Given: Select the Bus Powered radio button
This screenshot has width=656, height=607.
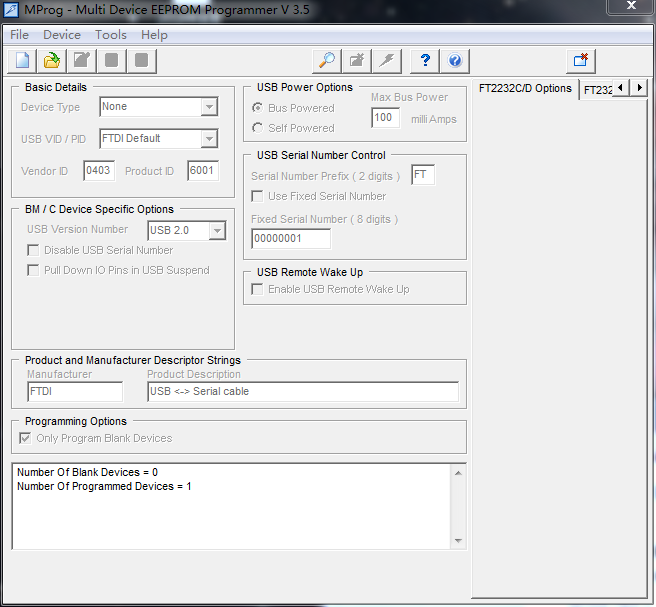Looking at the screenshot, I should coord(257,108).
